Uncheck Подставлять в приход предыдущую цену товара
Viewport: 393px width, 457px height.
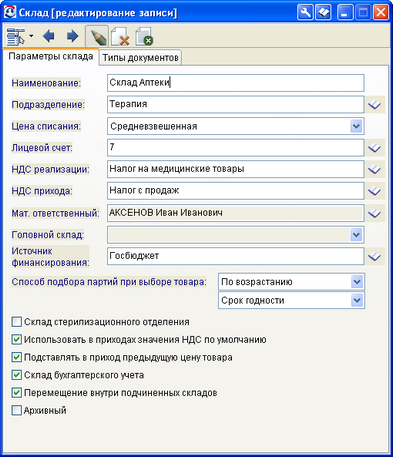coord(16,357)
